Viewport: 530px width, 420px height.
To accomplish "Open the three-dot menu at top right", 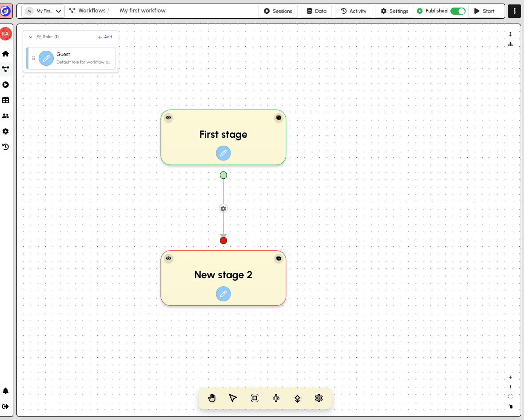I will [514, 11].
